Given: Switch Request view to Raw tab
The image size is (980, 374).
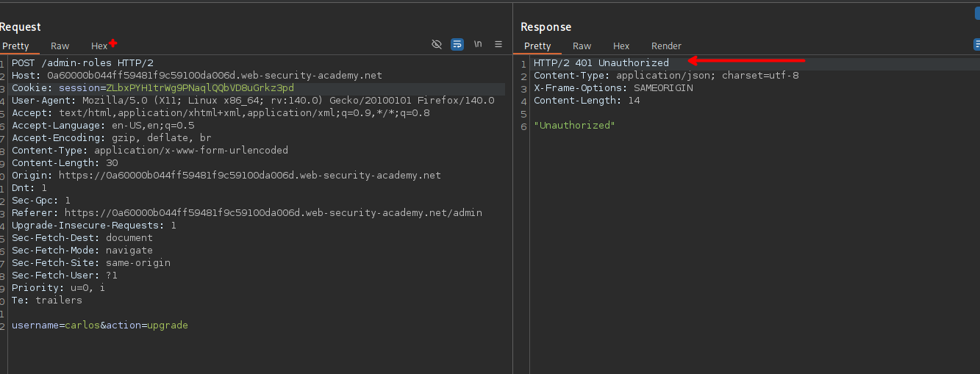Looking at the screenshot, I should pyautogui.click(x=60, y=46).
